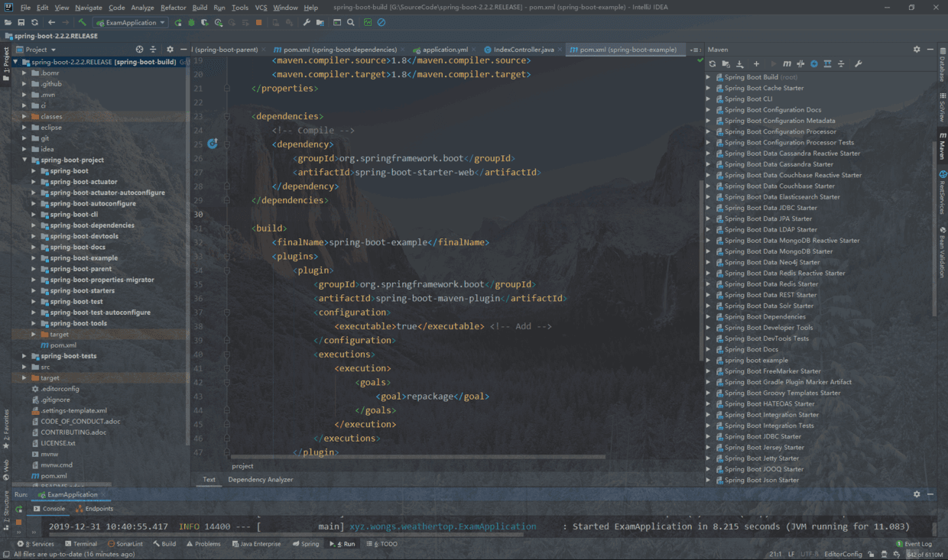Image resolution: width=948 pixels, height=560 pixels.
Task: Click Collapse All icon in Maven toolbar
Action: 841,64
